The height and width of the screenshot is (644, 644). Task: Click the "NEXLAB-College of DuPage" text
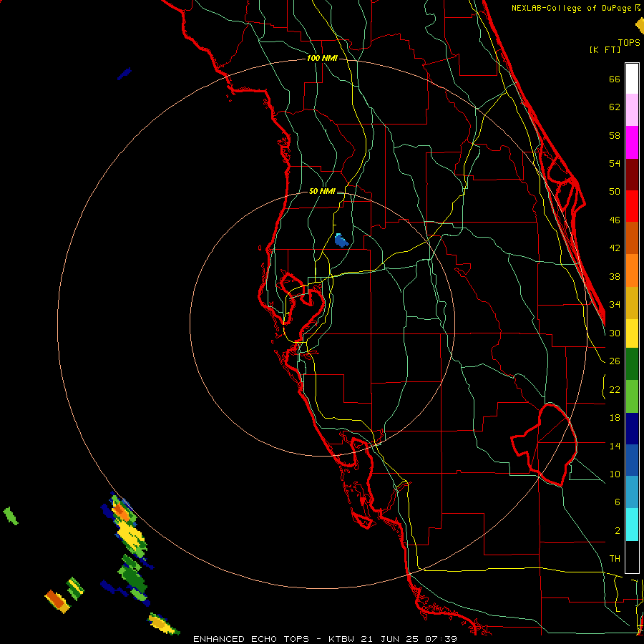(572, 8)
